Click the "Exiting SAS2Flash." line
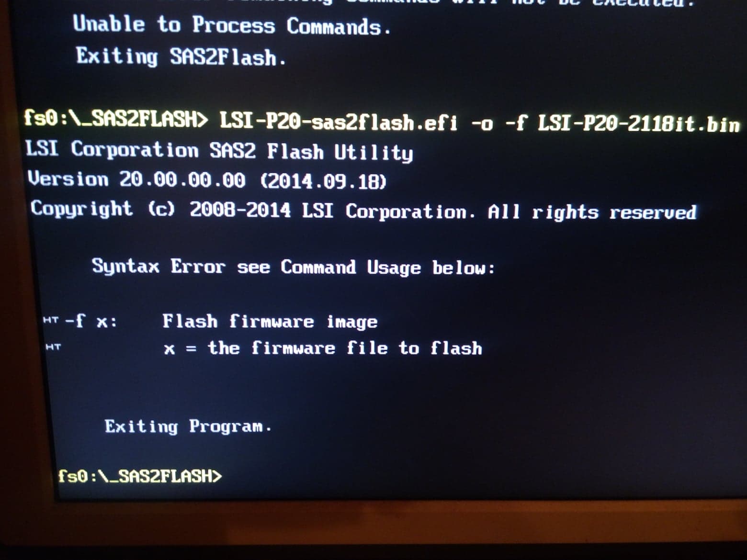747x560 pixels. pos(181,56)
